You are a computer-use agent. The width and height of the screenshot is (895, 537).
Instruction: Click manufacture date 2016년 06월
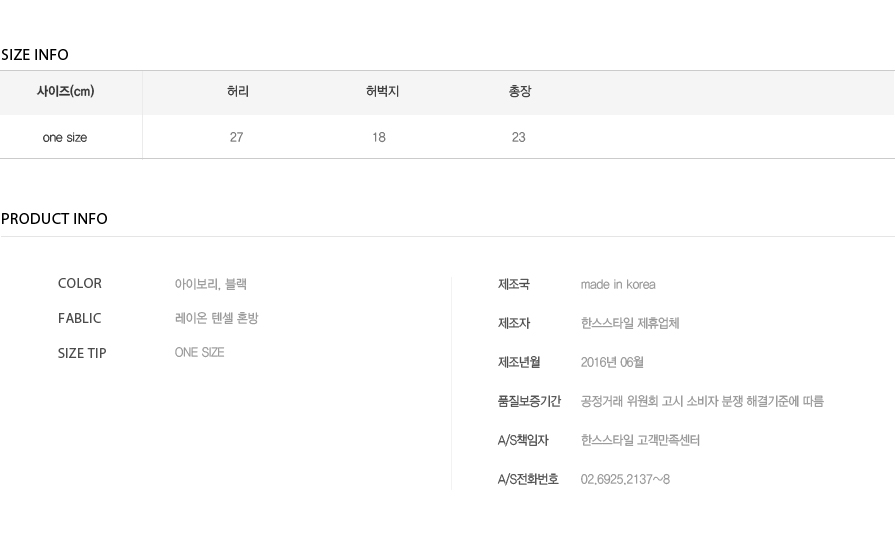tap(612, 362)
